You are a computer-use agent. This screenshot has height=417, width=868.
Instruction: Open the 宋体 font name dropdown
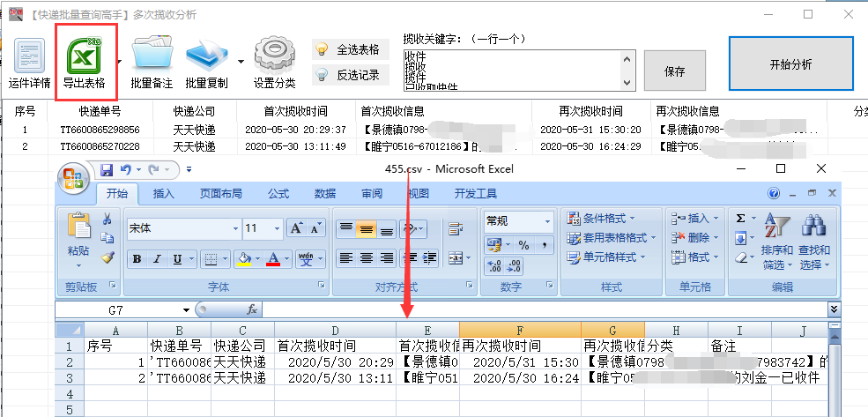pos(236,228)
